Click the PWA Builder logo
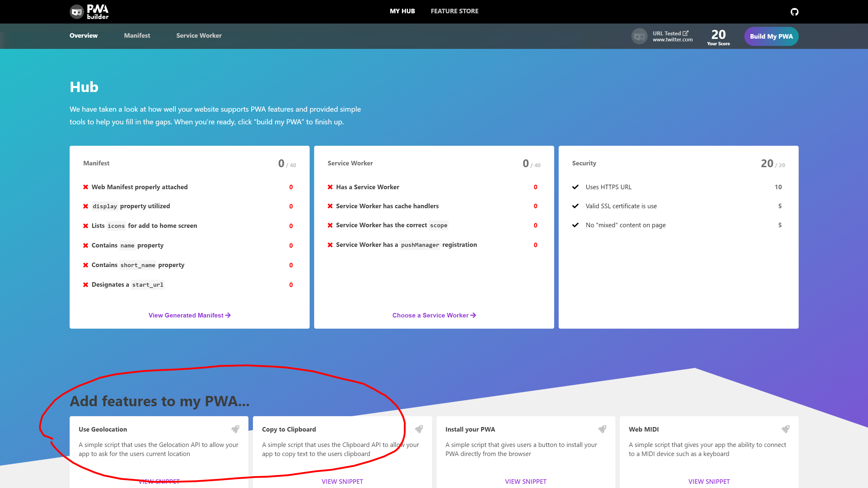Image resolution: width=868 pixels, height=488 pixels. coord(89,12)
